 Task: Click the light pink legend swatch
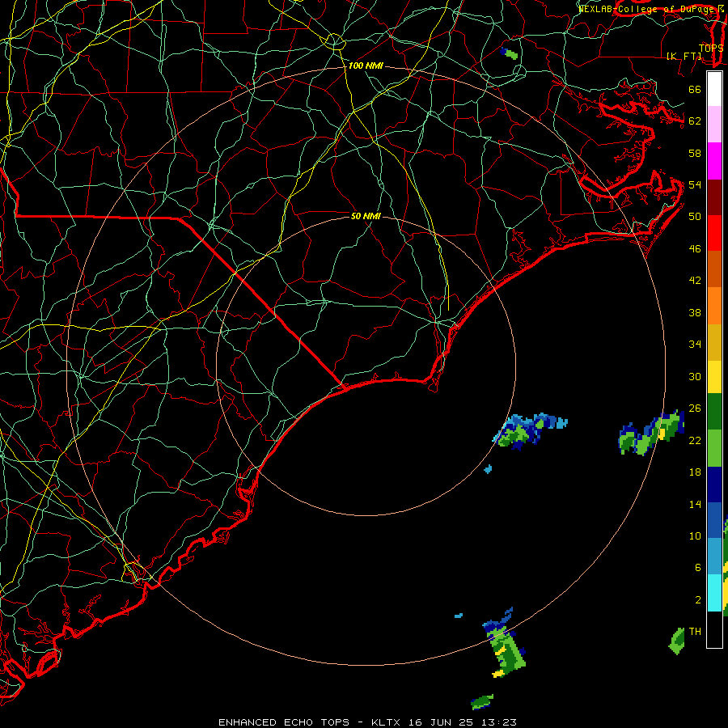714,125
